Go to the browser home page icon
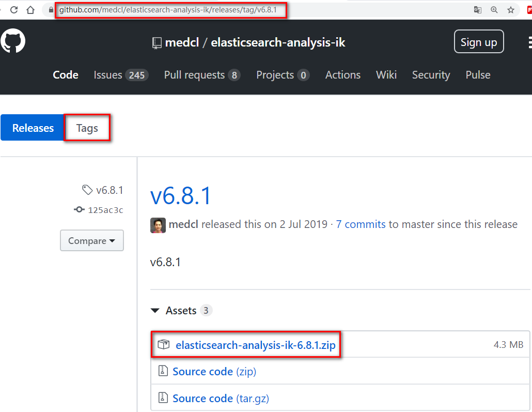The image size is (532, 412). pos(30,10)
